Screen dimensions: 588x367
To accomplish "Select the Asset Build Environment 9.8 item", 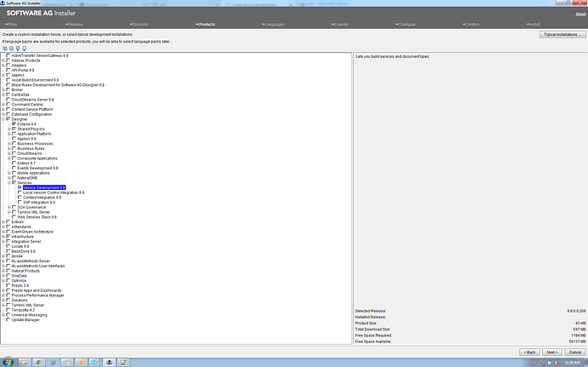I will tap(35, 80).
